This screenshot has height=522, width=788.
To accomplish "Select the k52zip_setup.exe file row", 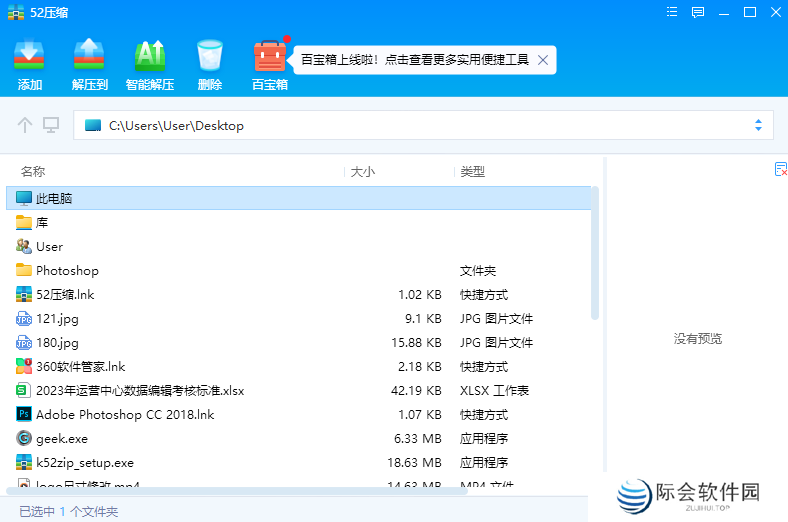I will tap(85, 462).
